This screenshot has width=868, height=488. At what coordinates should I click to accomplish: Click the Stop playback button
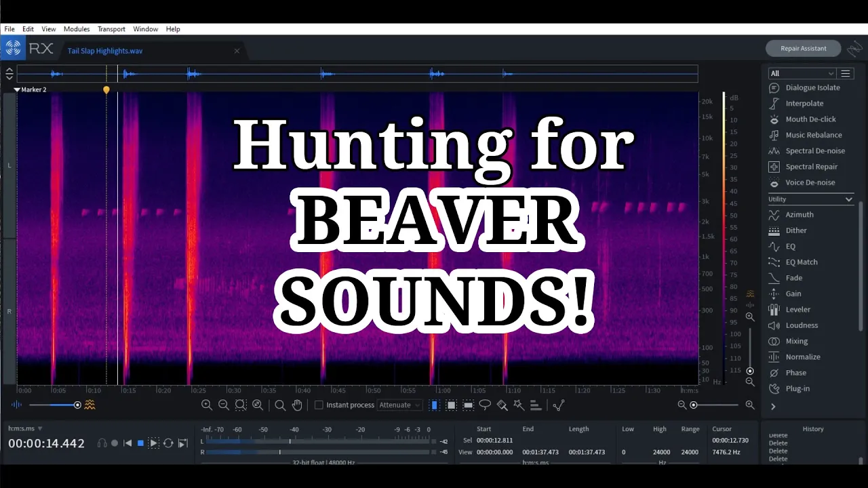pos(140,443)
